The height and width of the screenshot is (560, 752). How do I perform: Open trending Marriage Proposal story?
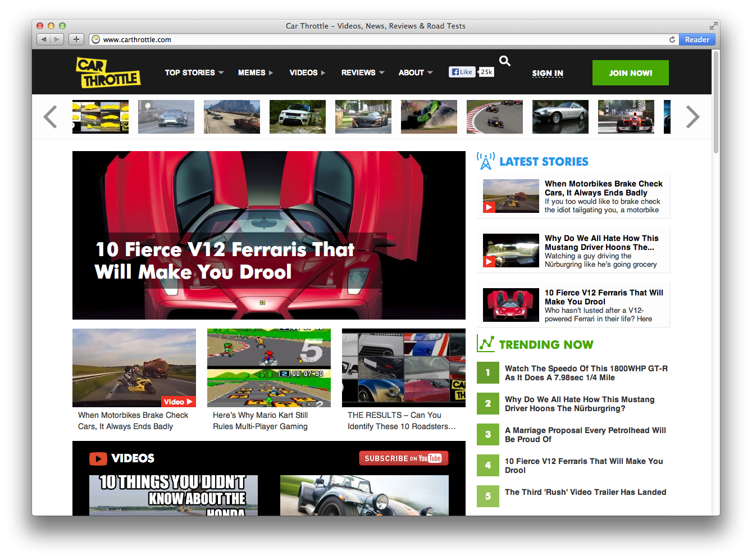click(585, 435)
